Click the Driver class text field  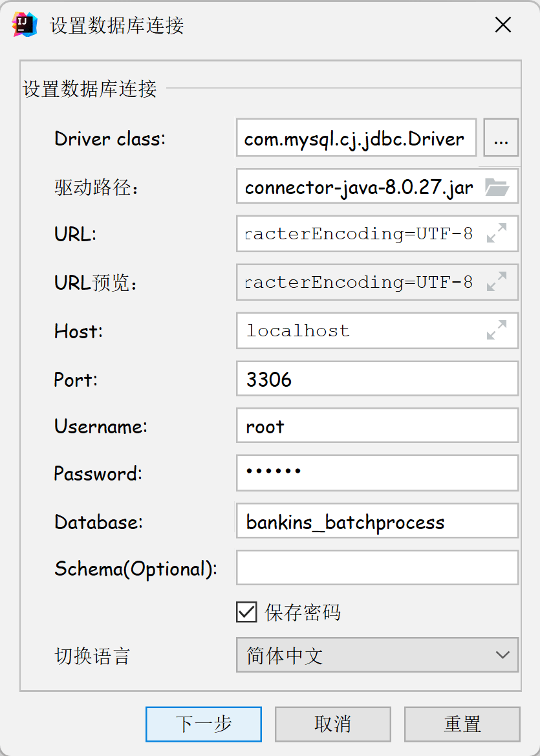(356, 138)
